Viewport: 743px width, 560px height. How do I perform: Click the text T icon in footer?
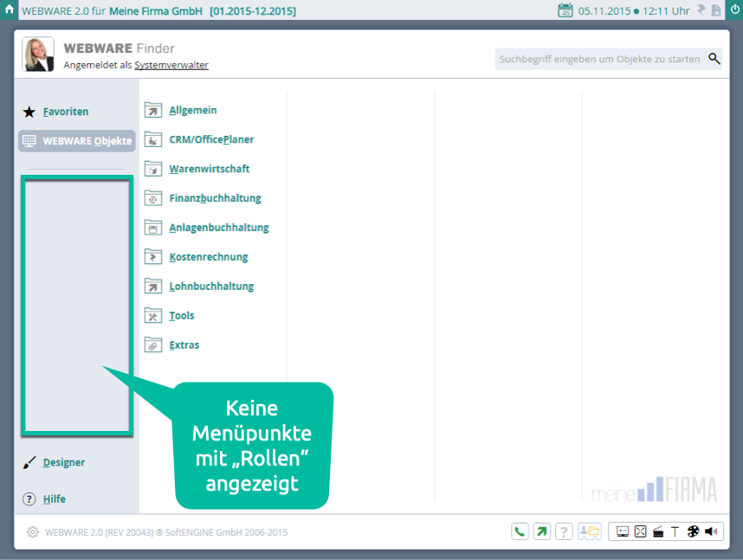[675, 531]
